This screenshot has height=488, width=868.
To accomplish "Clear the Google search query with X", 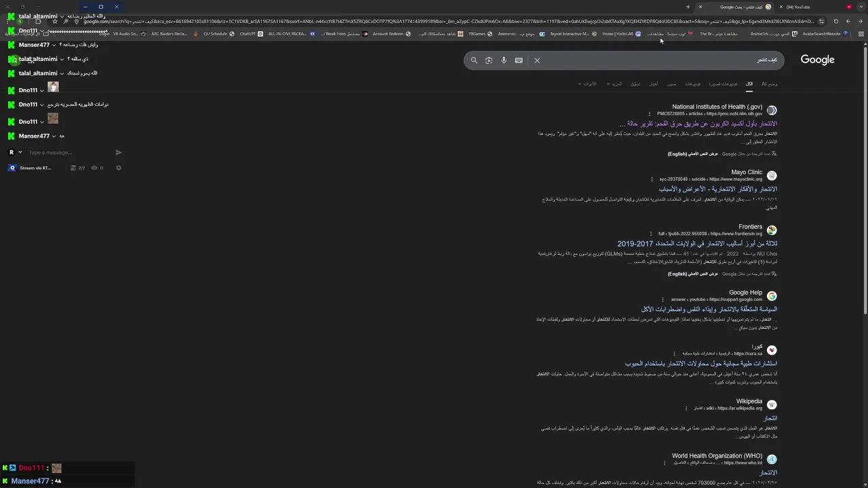I will (537, 60).
